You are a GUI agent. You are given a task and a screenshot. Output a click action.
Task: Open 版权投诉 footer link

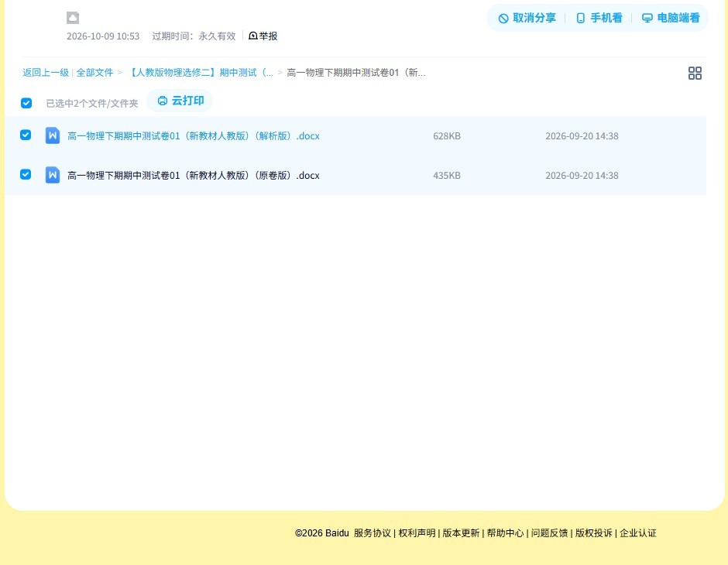click(x=594, y=533)
